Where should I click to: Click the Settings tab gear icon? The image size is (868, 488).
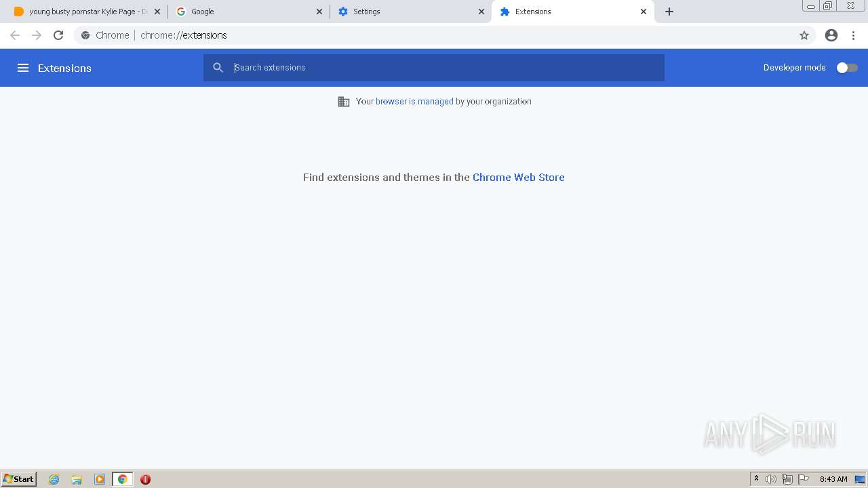pyautogui.click(x=343, y=12)
